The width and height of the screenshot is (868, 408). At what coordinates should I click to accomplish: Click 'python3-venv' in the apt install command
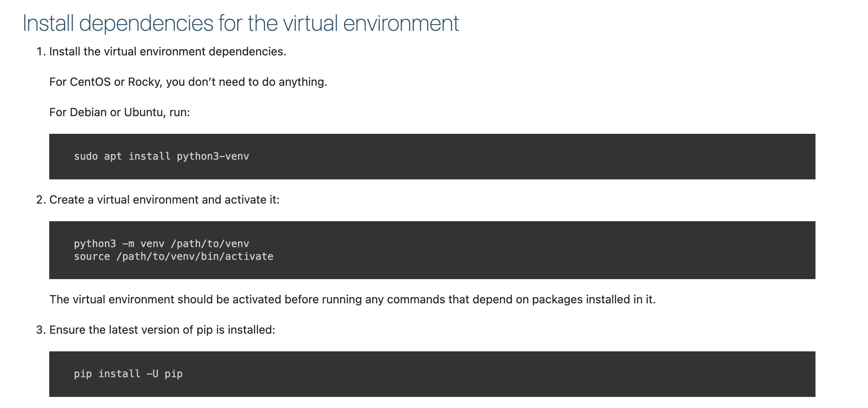coord(212,156)
